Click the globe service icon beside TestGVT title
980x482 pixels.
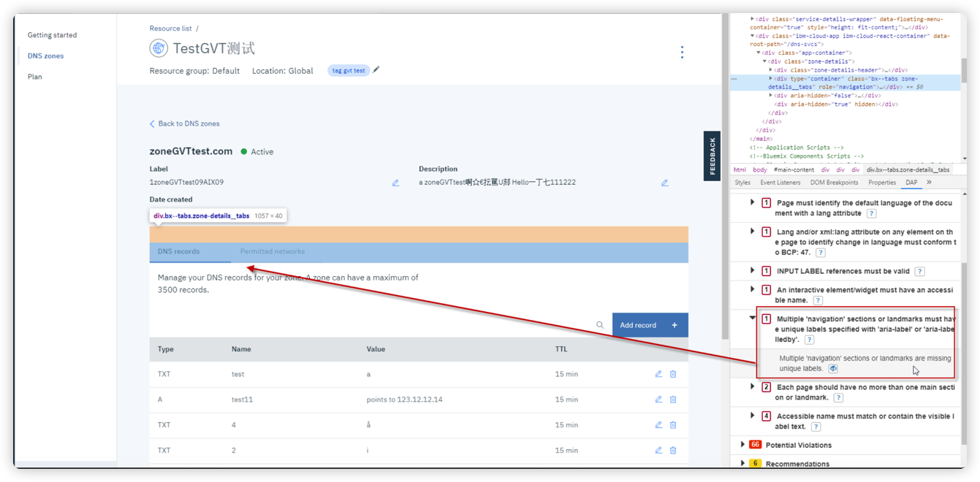159,49
